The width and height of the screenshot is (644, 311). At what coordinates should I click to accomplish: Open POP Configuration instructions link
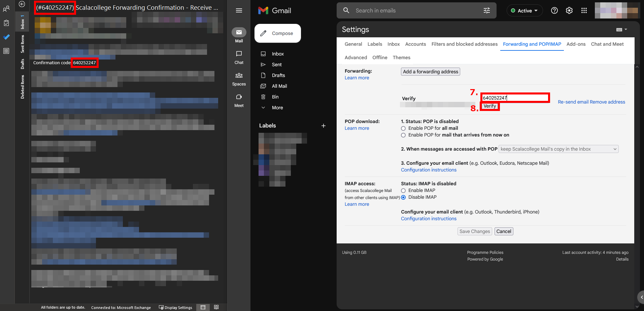[429, 170]
